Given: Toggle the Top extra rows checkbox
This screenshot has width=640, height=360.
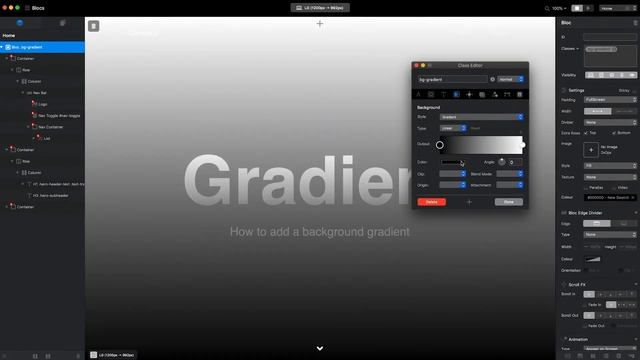Looking at the screenshot, I should 586,133.
